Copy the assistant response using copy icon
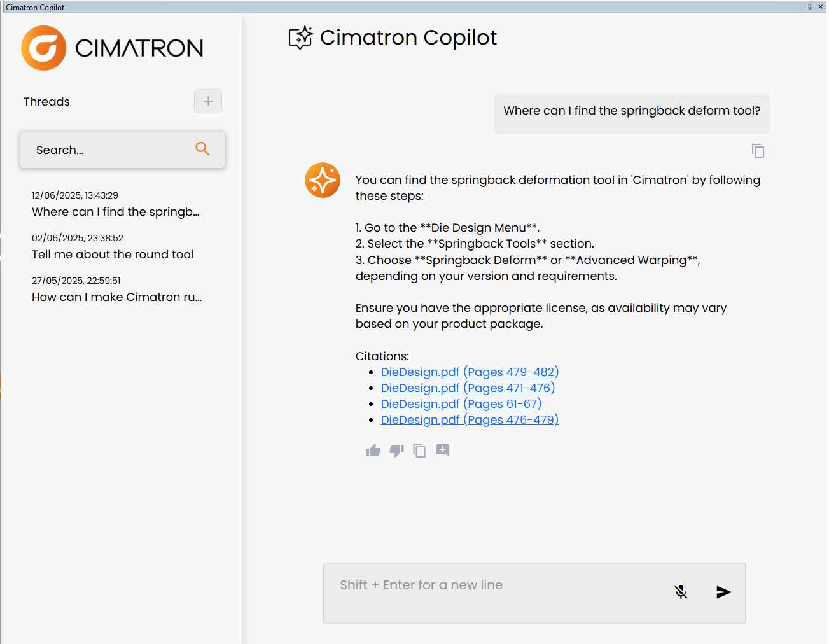829x644 pixels. (x=419, y=451)
